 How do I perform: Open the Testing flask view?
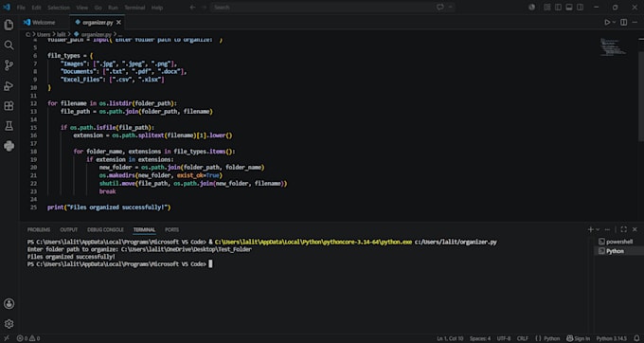[9, 126]
